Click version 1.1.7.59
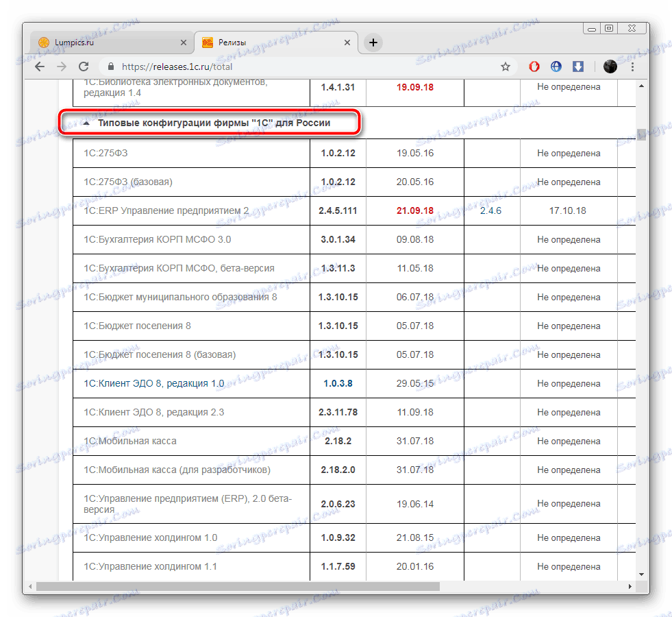672x617 pixels. point(338,566)
